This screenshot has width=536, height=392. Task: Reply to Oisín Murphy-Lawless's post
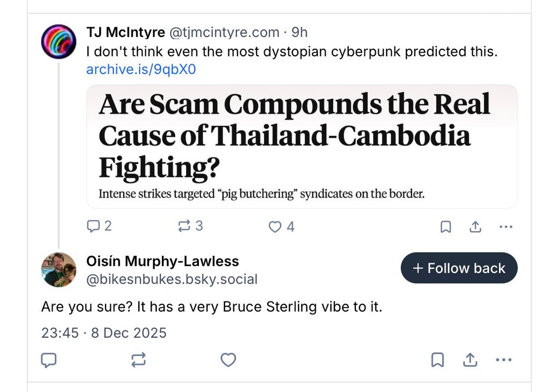click(x=49, y=360)
